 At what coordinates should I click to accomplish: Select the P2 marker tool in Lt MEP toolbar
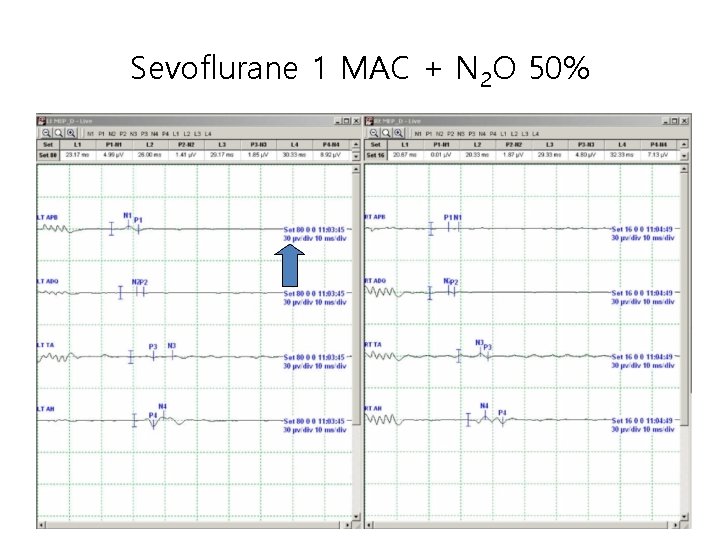123,134
